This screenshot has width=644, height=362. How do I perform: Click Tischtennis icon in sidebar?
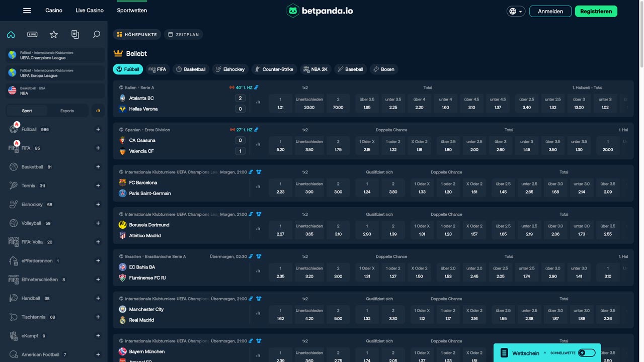click(x=14, y=317)
